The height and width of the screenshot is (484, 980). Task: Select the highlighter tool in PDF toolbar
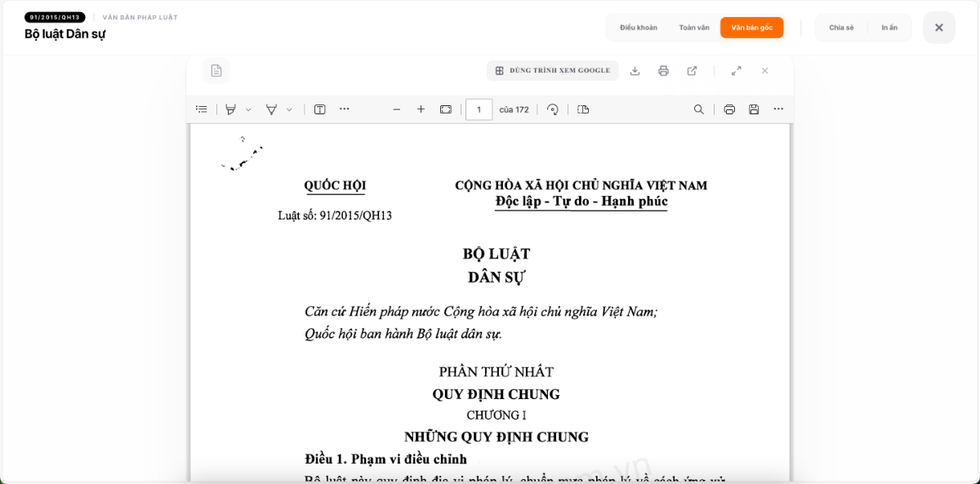click(231, 109)
